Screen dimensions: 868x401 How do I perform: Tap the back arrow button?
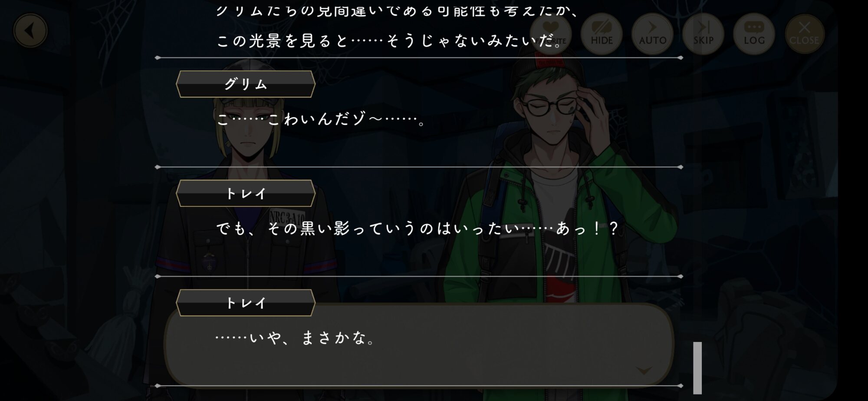click(30, 31)
